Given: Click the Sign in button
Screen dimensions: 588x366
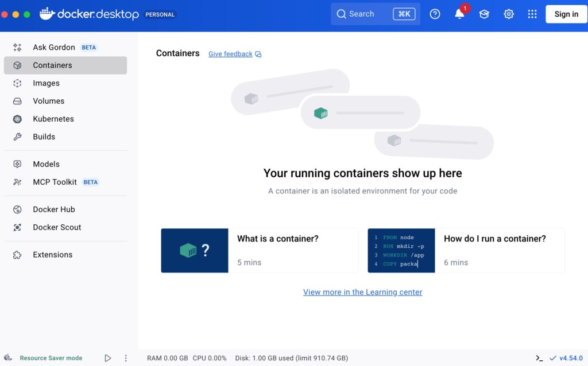Looking at the screenshot, I should coord(566,14).
